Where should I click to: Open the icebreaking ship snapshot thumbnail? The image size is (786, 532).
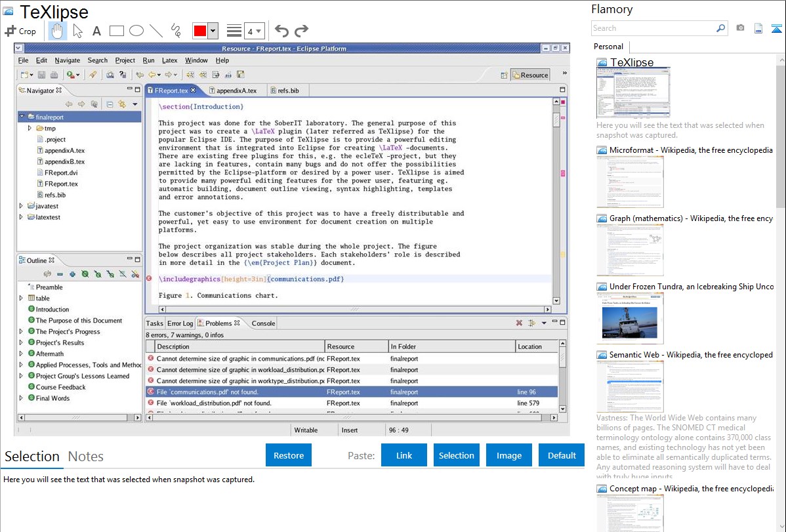[x=630, y=318]
